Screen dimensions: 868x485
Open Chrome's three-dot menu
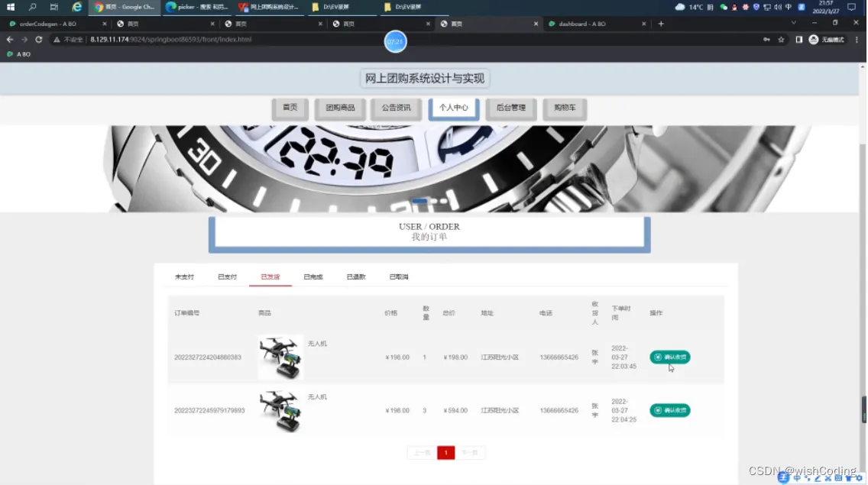coord(857,39)
